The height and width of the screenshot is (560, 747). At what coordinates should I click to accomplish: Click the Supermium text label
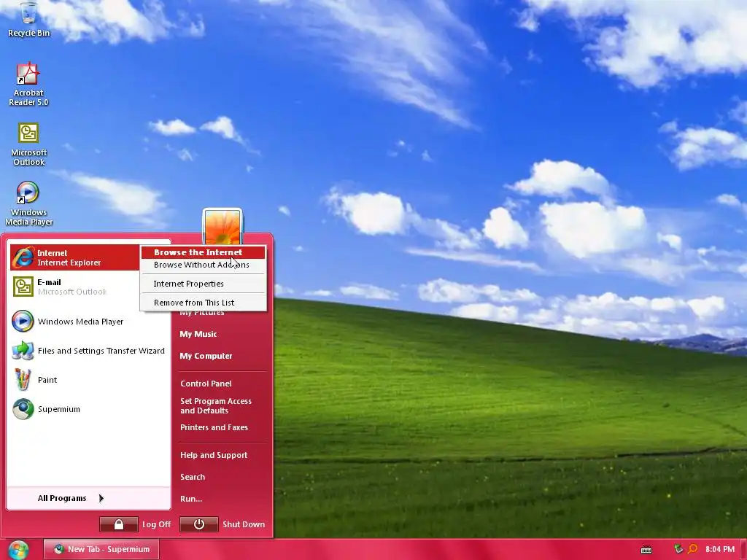[x=58, y=409]
